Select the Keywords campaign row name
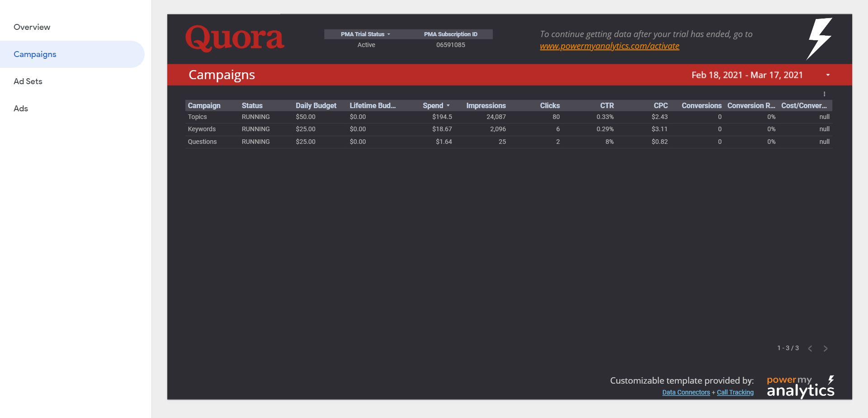 point(202,129)
